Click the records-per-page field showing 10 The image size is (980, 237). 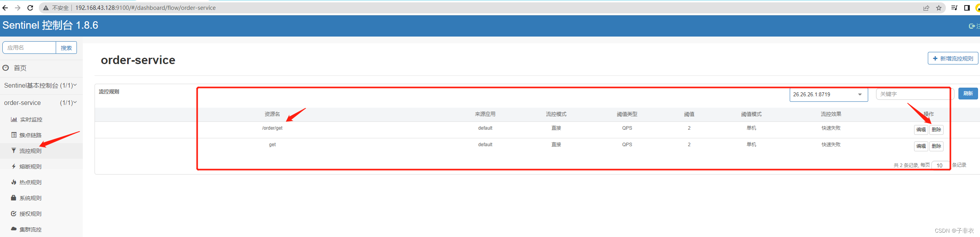pyautogui.click(x=940, y=165)
